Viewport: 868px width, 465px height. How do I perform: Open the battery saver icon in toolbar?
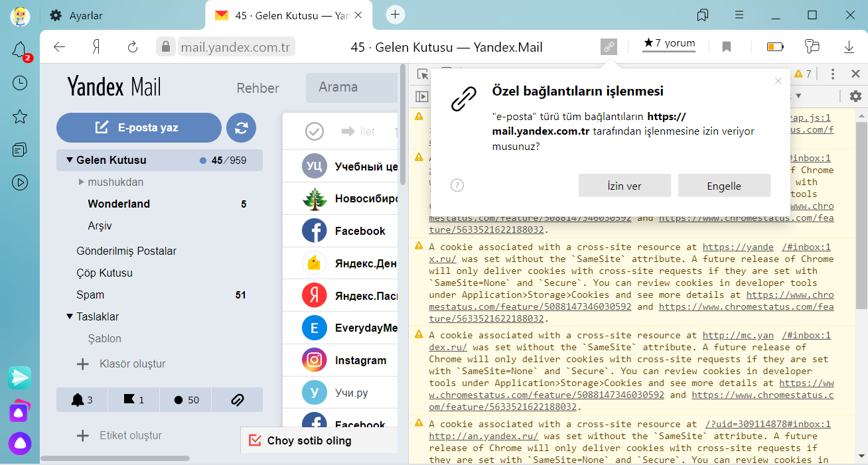point(775,47)
